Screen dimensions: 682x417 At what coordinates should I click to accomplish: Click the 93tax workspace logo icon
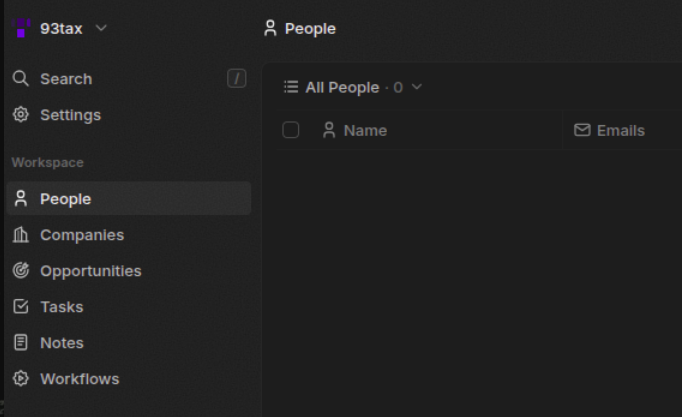(21, 28)
